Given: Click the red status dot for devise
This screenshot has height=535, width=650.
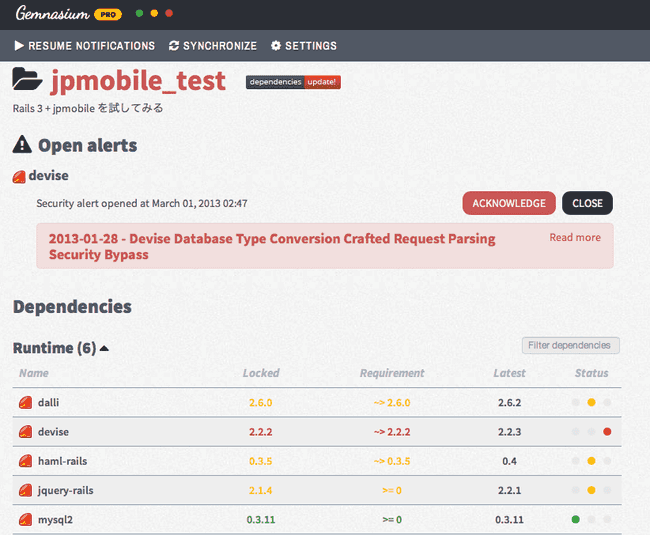Looking at the screenshot, I should pyautogui.click(x=607, y=432).
